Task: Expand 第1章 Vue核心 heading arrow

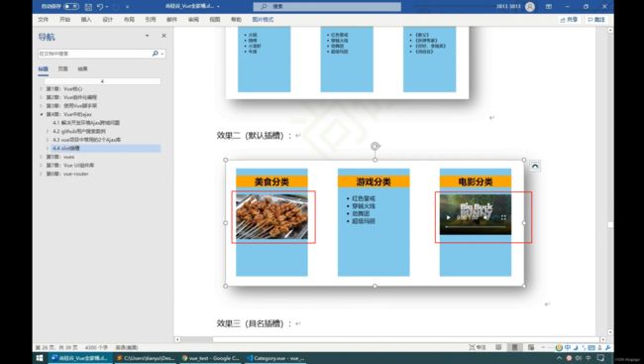Action: coord(41,89)
